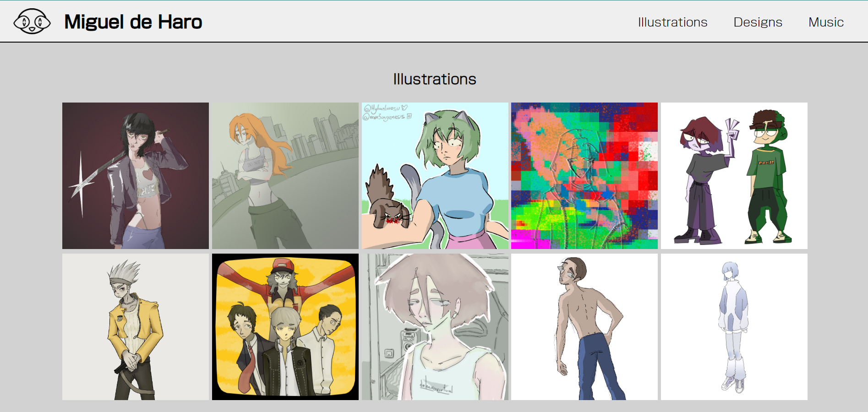The height and width of the screenshot is (412, 868).
Task: View the pale blue-haired figure sketch
Action: [734, 327]
